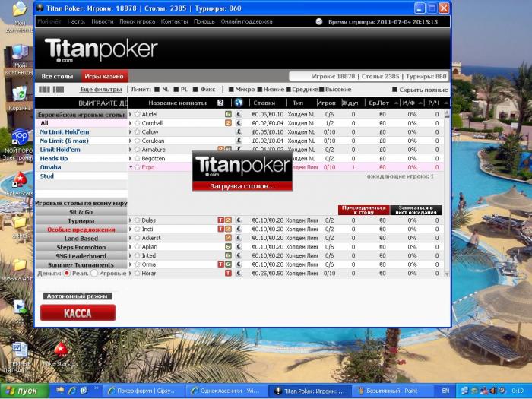532x399 pixels.
Task: Expand the Callow row arrow
Action: (x=131, y=132)
